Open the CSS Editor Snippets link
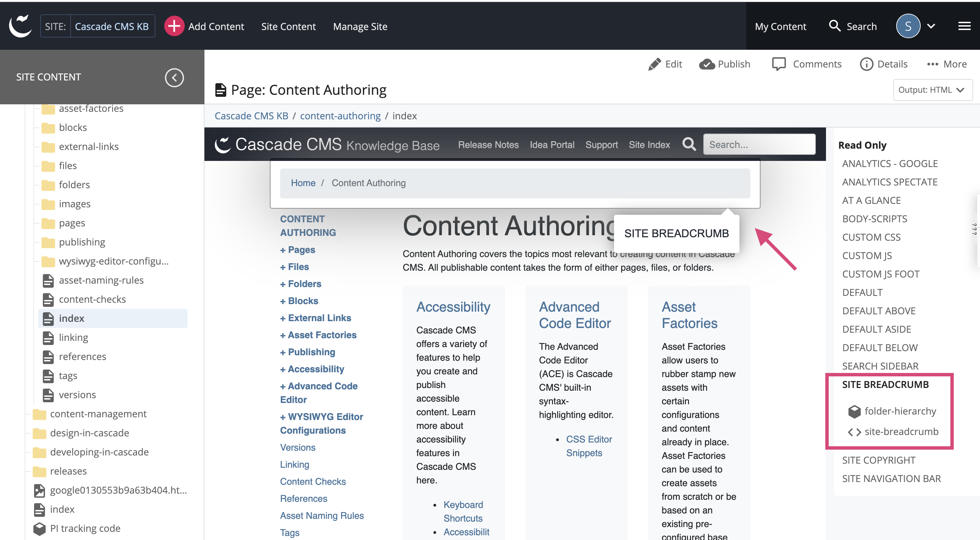The height and width of the screenshot is (540, 980). tap(589, 446)
